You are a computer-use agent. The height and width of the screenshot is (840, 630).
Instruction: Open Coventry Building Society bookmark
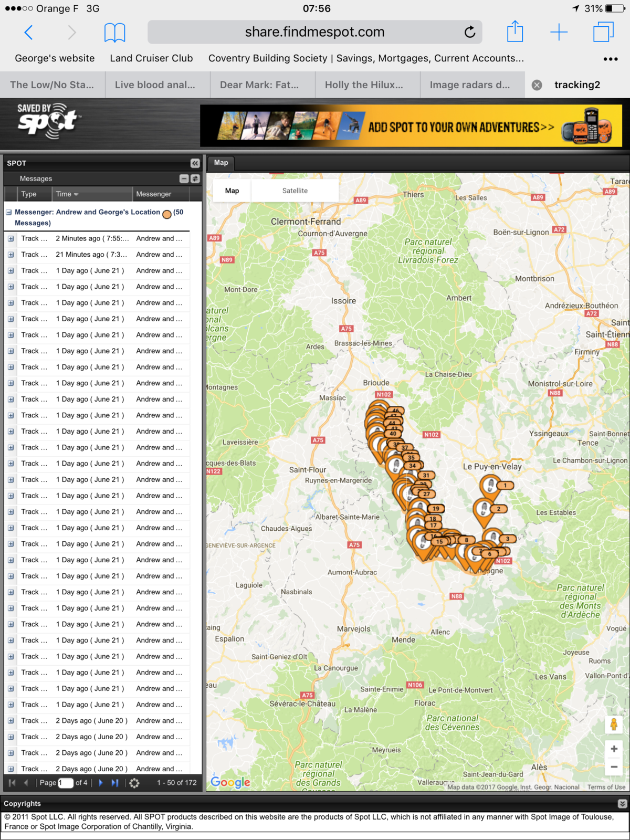[x=366, y=58]
